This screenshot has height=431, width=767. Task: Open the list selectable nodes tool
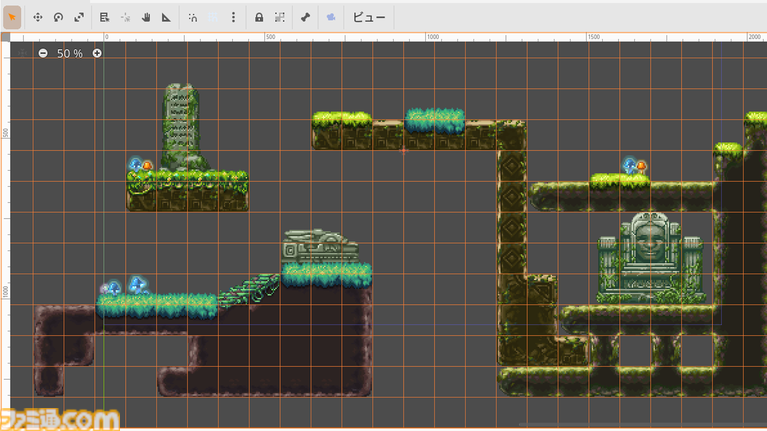(104, 17)
